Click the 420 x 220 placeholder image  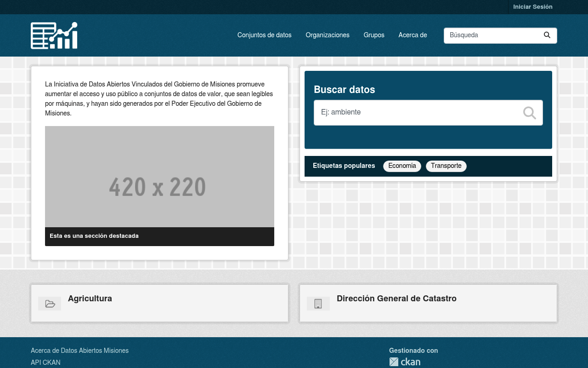(159, 177)
